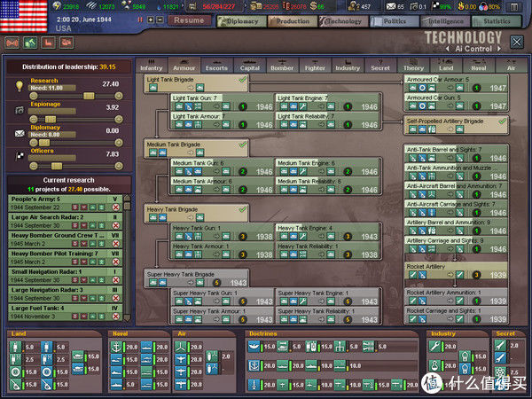Open the Diplomacy screen tab
This screenshot has height=399, width=532.
tap(241, 21)
